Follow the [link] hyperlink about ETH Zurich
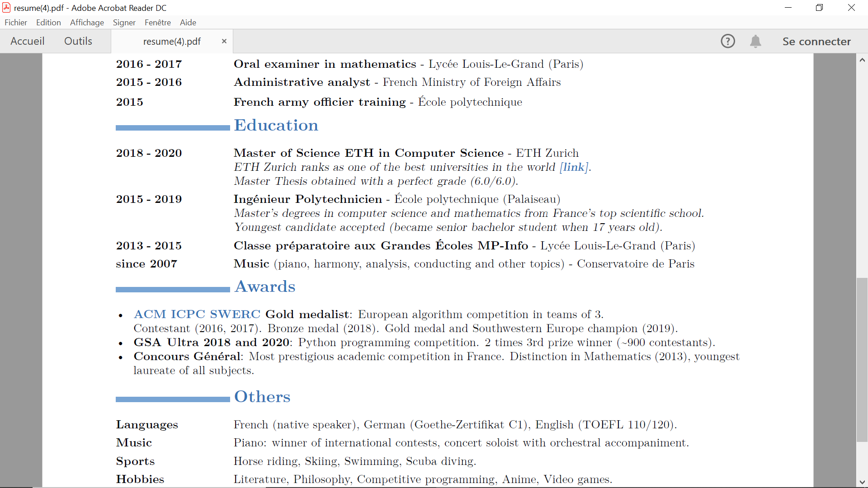The height and width of the screenshot is (488, 868). (x=574, y=167)
